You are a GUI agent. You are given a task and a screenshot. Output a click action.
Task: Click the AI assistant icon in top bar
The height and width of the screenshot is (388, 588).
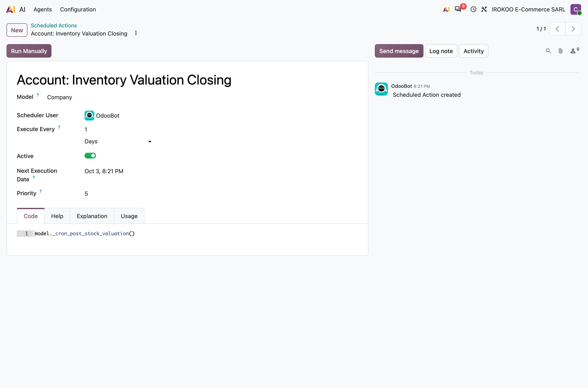(446, 9)
